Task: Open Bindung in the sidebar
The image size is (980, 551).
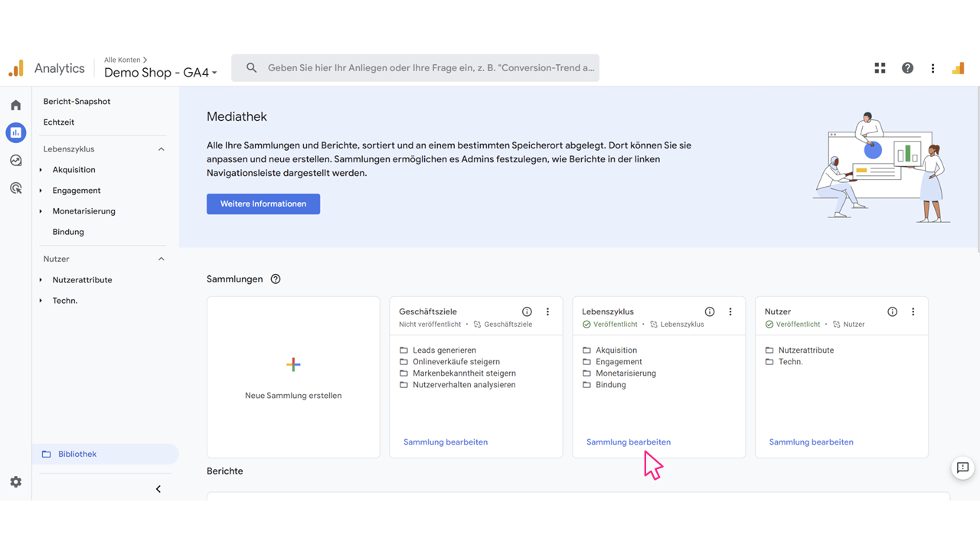Action: pyautogui.click(x=68, y=232)
